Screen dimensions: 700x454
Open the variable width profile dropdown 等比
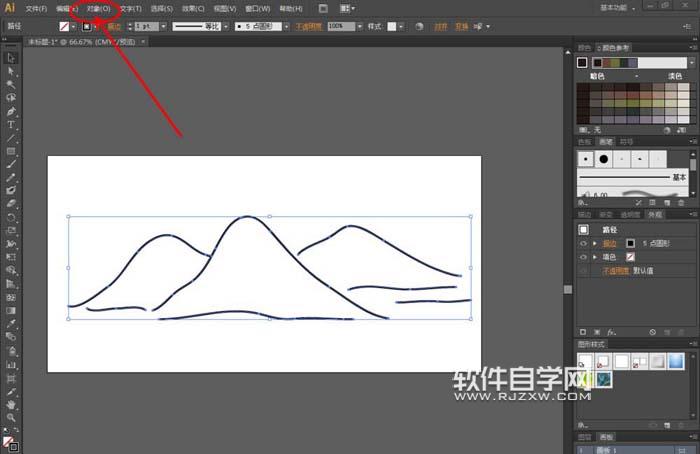pos(226,27)
